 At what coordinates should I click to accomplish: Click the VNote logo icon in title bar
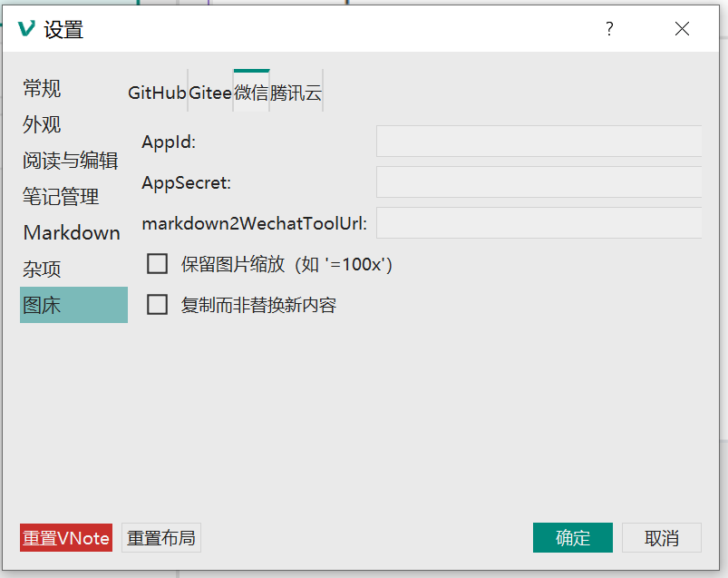[26, 29]
